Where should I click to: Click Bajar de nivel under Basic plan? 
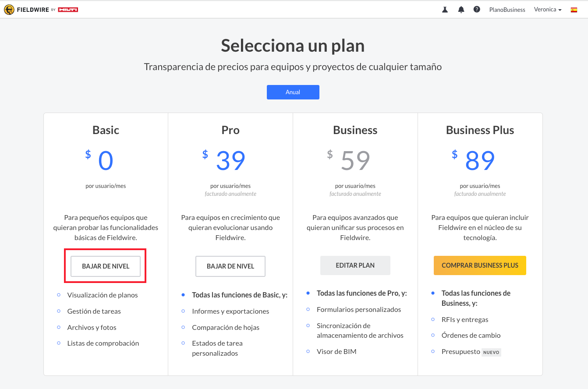[106, 266]
